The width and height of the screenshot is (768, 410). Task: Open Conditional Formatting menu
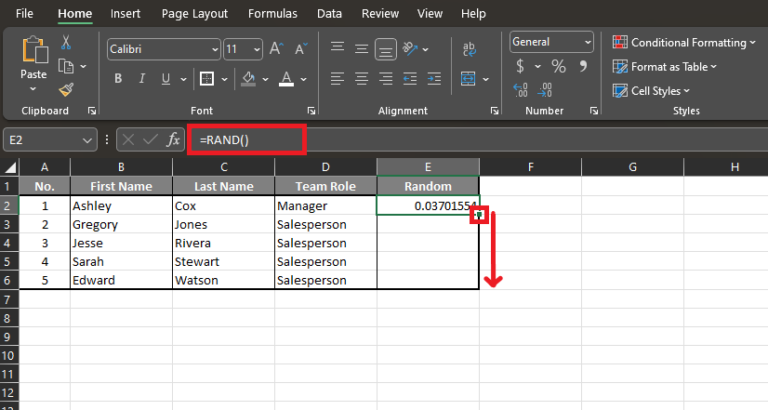pos(684,43)
